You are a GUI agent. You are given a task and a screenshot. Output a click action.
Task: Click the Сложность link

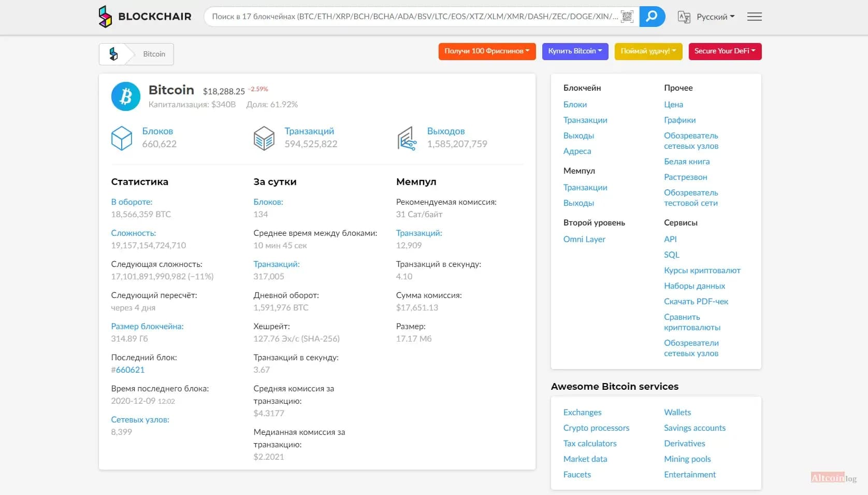coord(133,233)
